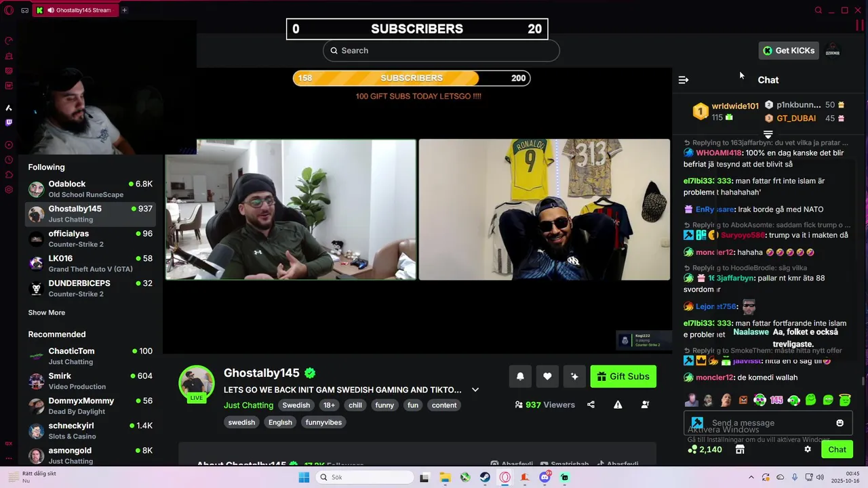Viewport: 868px width, 488px height.
Task: Open the Twitch panel in browser sidebar
Action: pyautogui.click(x=9, y=123)
